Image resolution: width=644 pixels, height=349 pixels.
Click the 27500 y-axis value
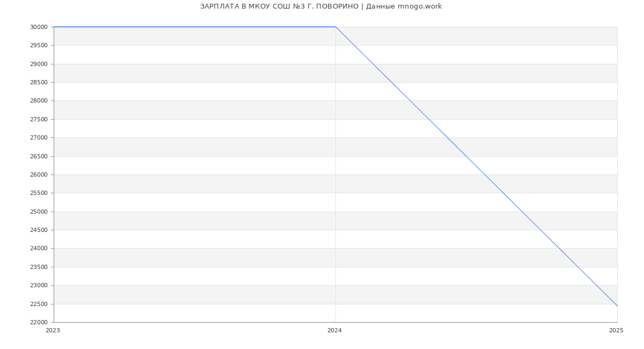(39, 119)
